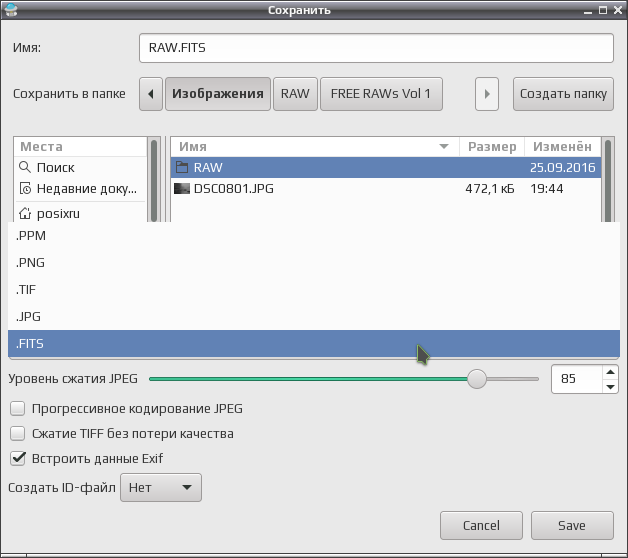Image resolution: width=628 pixels, height=558 pixels.
Task: Click the Save button
Action: 572,525
